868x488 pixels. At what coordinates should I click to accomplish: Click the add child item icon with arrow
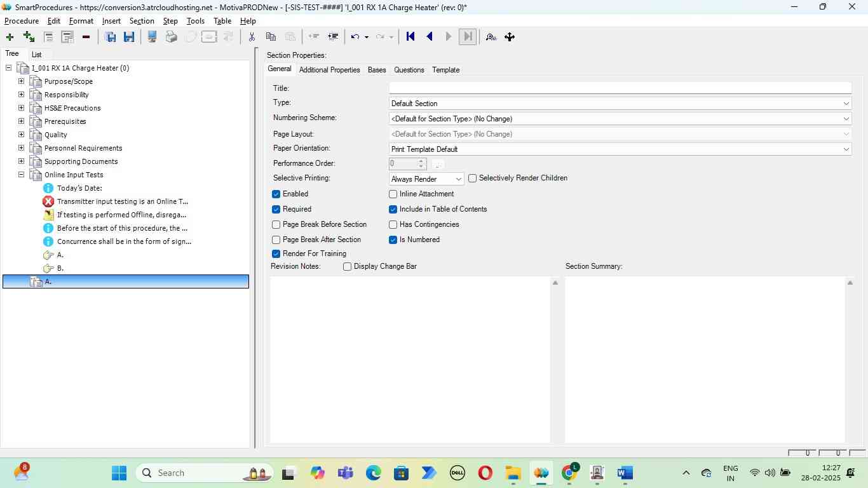(x=29, y=37)
